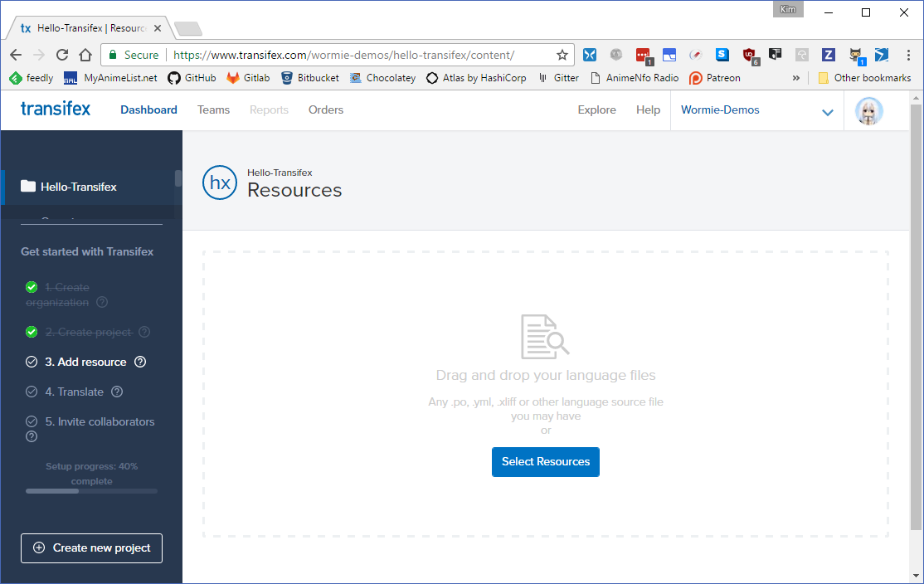
Task: Bookmark this page with the star icon
Action: coord(562,55)
